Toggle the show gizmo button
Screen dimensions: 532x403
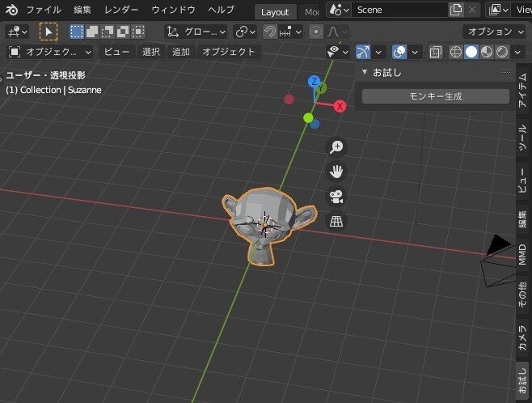pyautogui.click(x=363, y=52)
